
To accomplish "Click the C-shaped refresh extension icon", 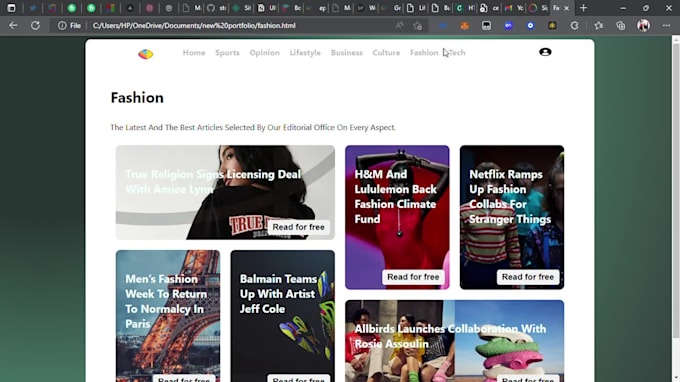I will (x=574, y=26).
